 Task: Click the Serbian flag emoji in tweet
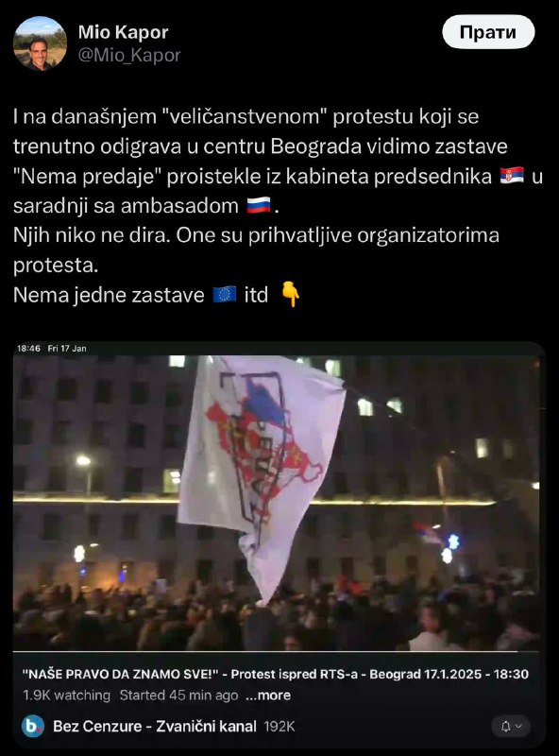[x=512, y=176]
